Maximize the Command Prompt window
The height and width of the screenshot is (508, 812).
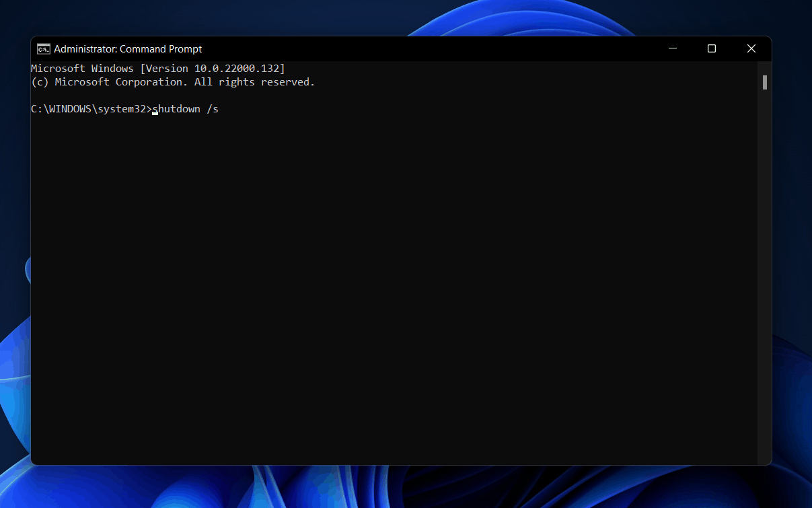712,48
